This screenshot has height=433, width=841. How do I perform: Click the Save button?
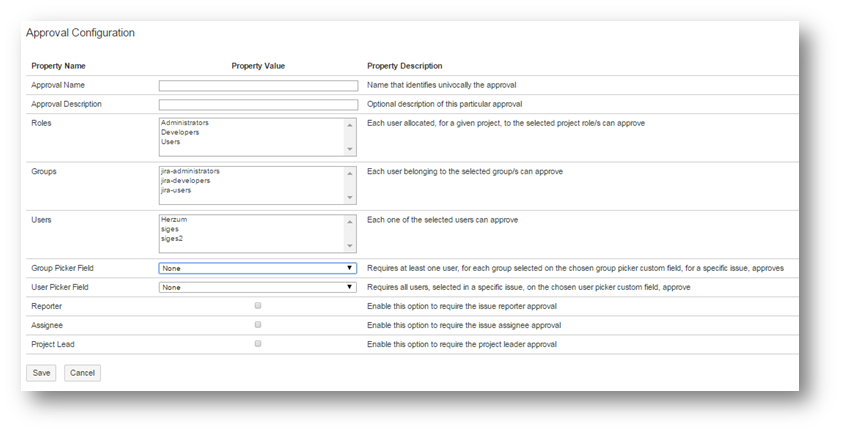tap(40, 373)
